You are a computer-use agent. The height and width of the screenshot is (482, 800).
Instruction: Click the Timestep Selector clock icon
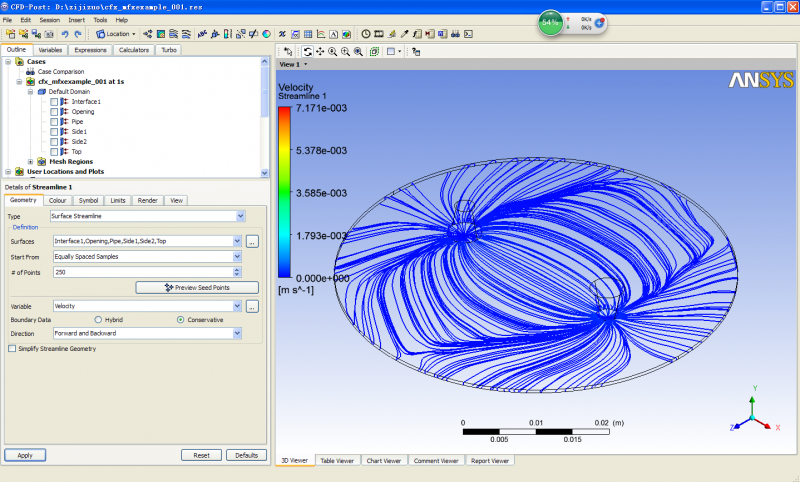click(x=366, y=33)
